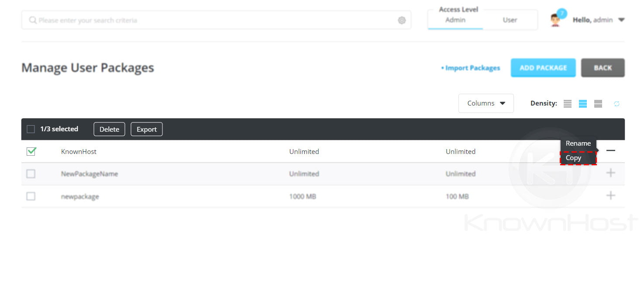The width and height of the screenshot is (644, 307).
Task: Click the newpackage row plus icon
Action: pyautogui.click(x=611, y=196)
